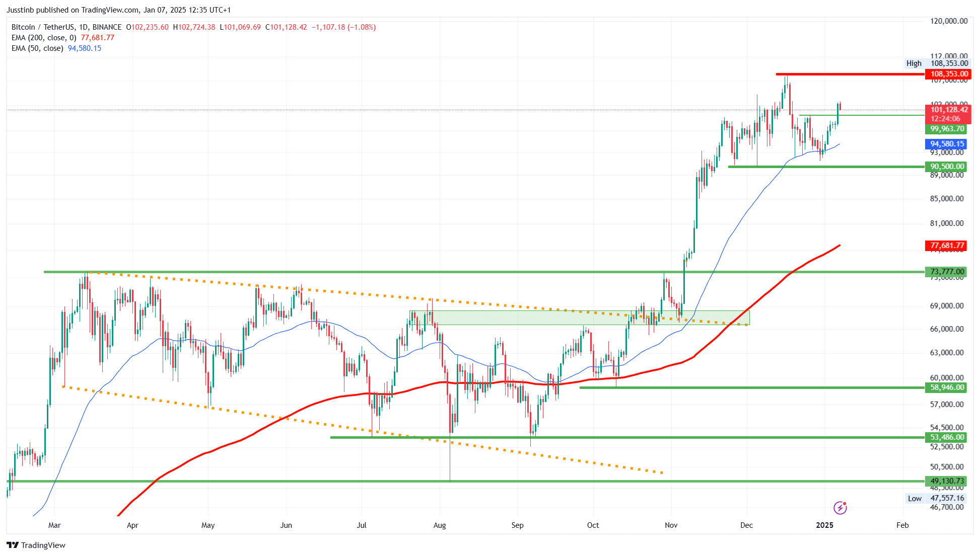Viewport: 980px width, 556px height.
Task: Click the High 108,353.00 marker label
Action: [938, 63]
